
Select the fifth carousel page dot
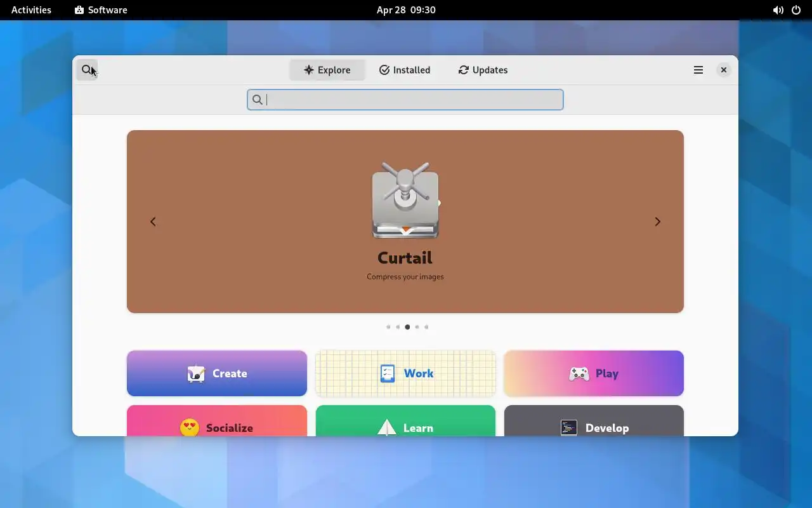426,327
